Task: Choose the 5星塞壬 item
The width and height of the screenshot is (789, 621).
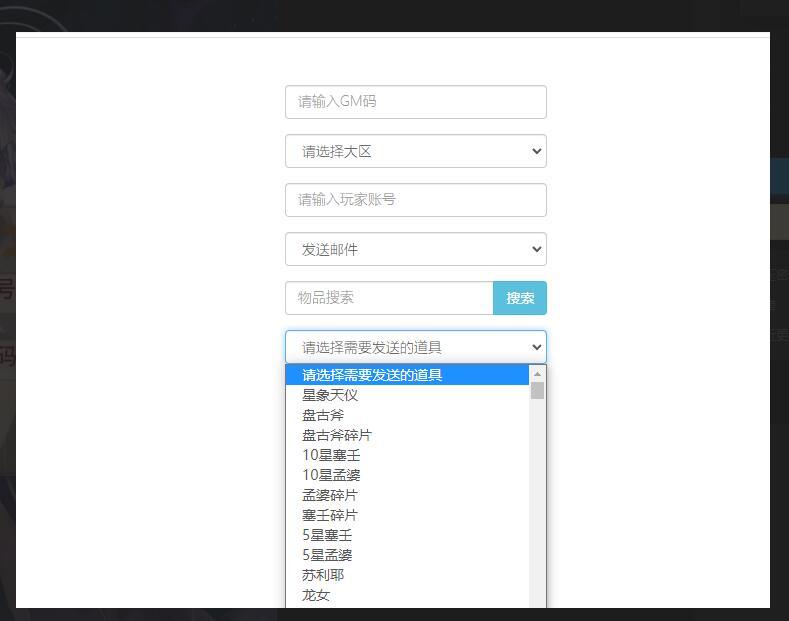Action: (327, 535)
